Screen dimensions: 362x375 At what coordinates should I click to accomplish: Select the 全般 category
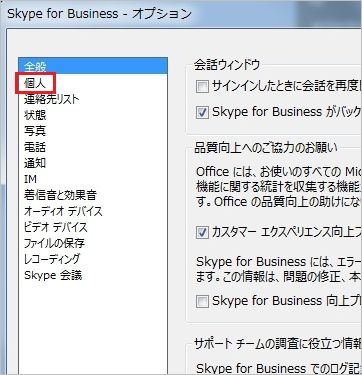(x=93, y=66)
